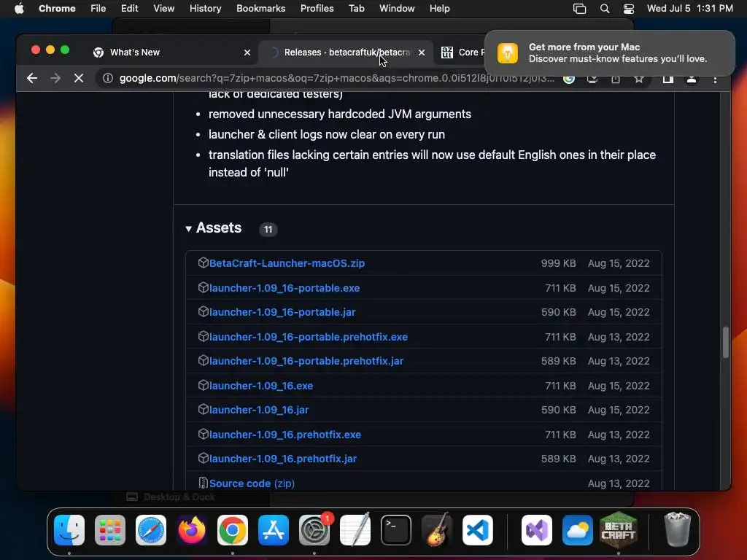Click the page vertical scrollbar thumb
Screen dimensions: 747x560
(725, 342)
